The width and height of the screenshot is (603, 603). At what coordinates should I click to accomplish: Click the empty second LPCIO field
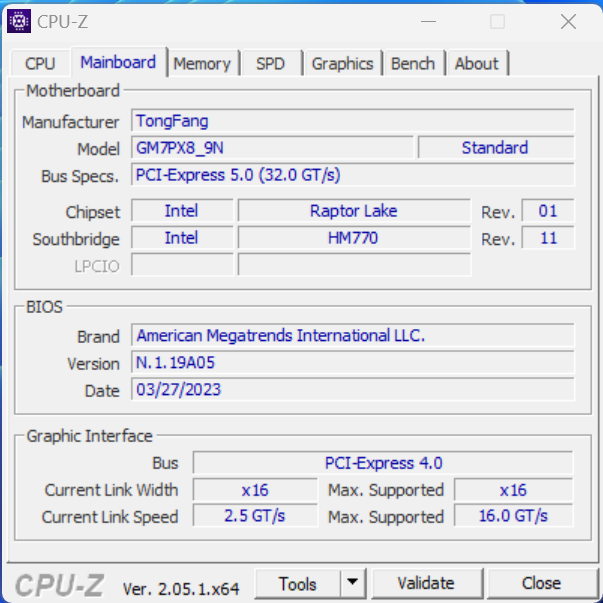(x=354, y=265)
